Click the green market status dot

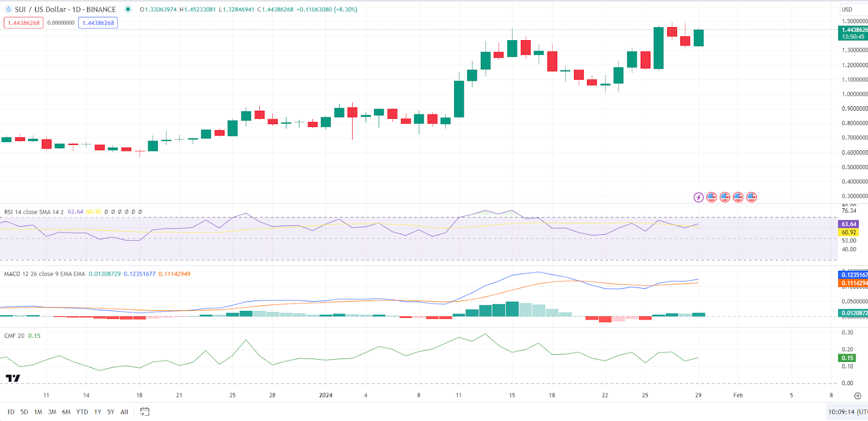pos(128,9)
